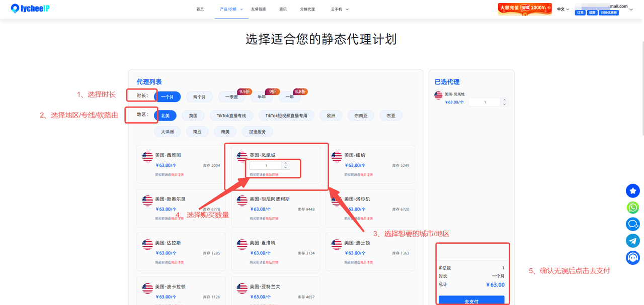Select the 欧洲 region filter
The image size is (644, 305).
(331, 116)
